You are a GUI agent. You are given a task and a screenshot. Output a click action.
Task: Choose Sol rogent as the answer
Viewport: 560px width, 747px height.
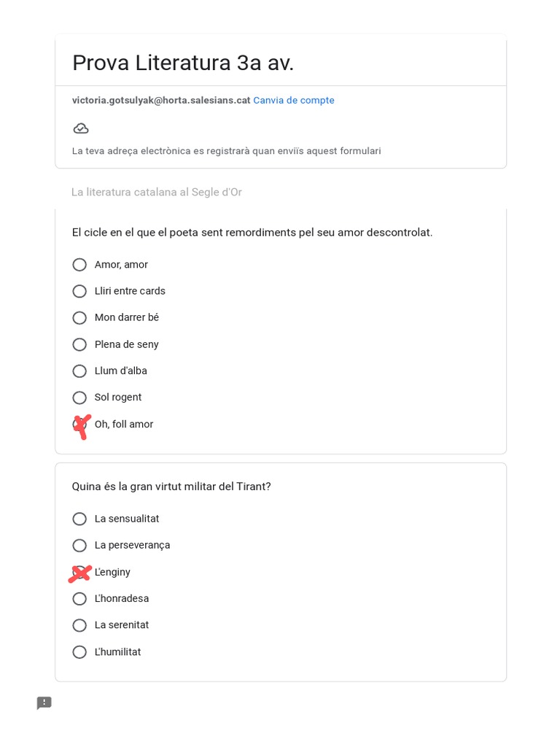pos(79,398)
